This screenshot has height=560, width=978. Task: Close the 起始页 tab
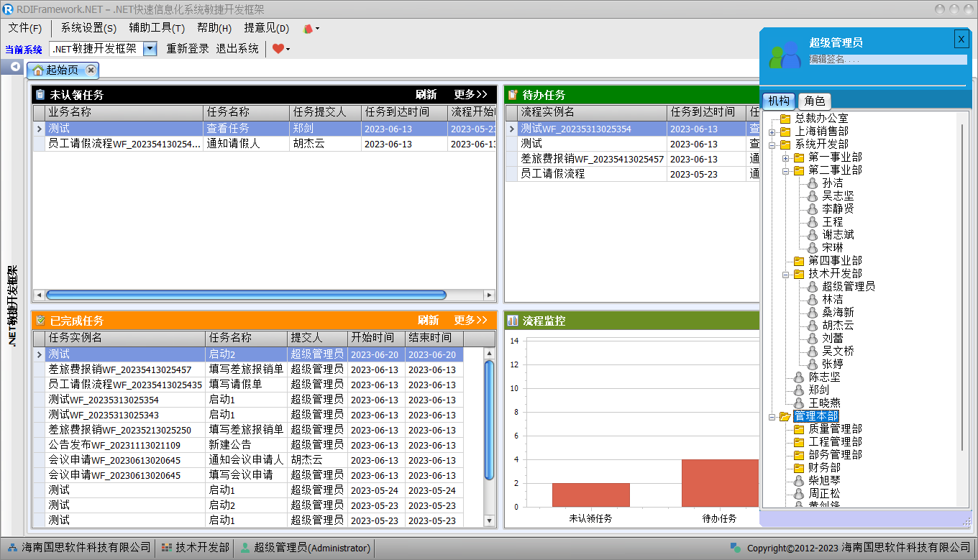(91, 70)
